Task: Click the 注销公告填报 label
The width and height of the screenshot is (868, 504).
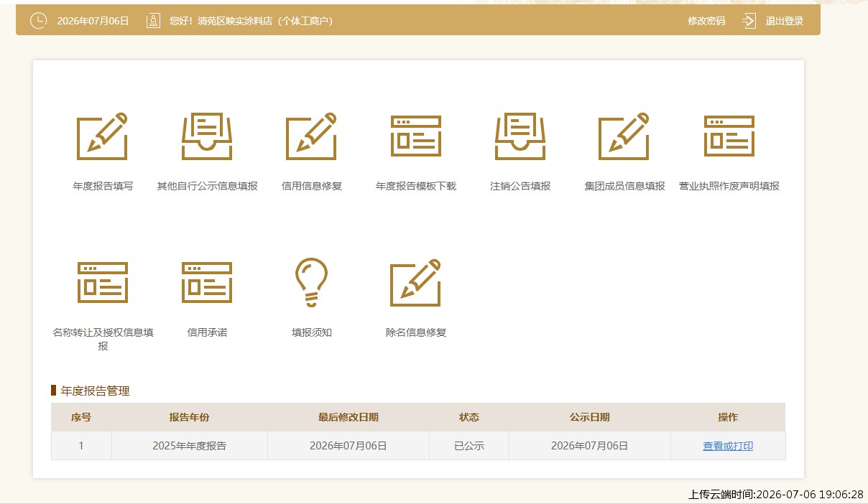Action: [x=520, y=186]
